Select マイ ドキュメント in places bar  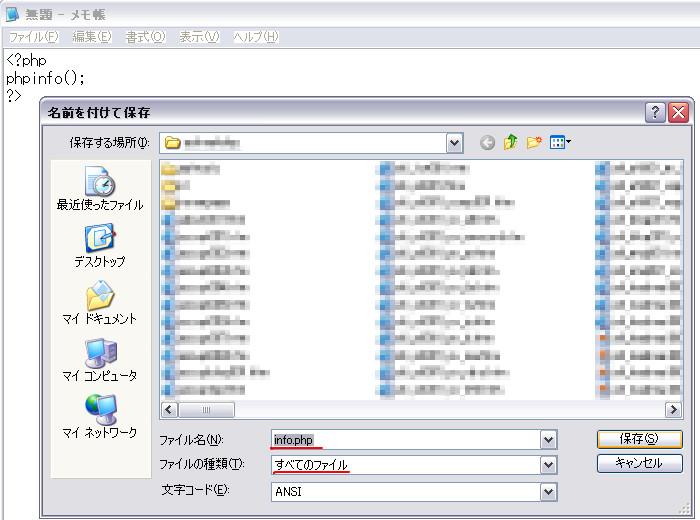pos(100,302)
